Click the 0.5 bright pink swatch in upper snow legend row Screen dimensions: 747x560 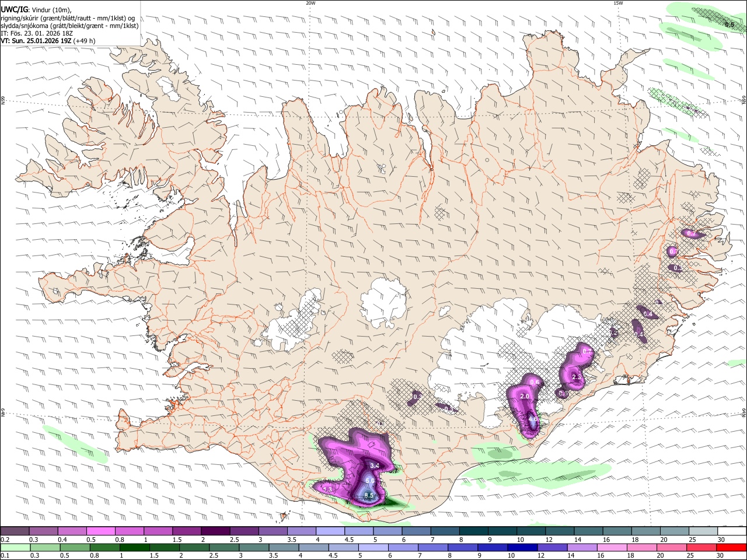[x=100, y=531]
